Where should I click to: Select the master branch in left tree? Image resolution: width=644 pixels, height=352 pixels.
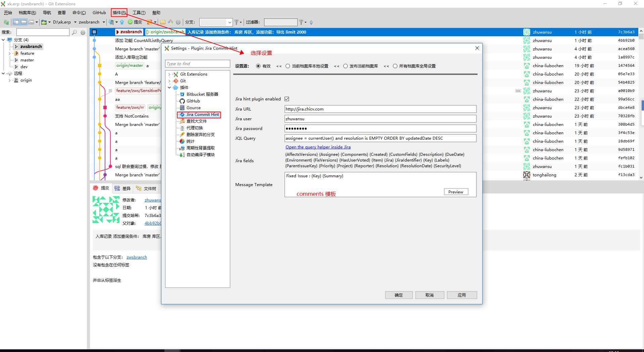point(27,60)
